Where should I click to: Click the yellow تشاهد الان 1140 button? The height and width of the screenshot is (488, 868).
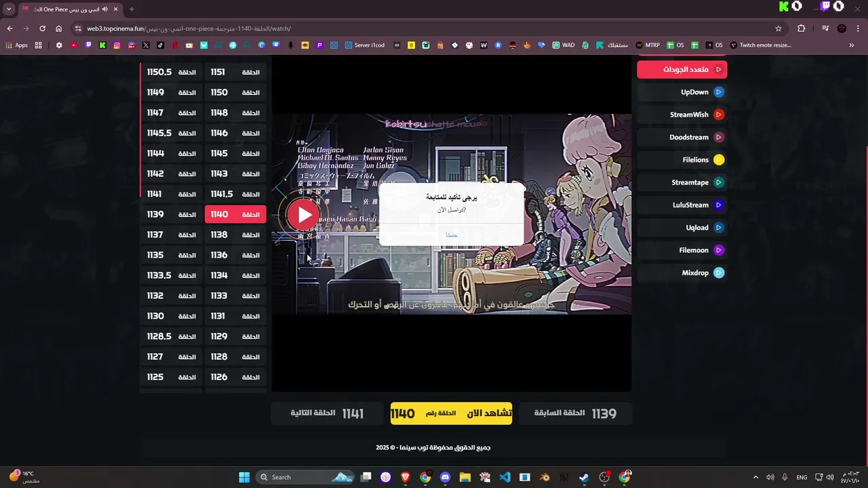[451, 413]
